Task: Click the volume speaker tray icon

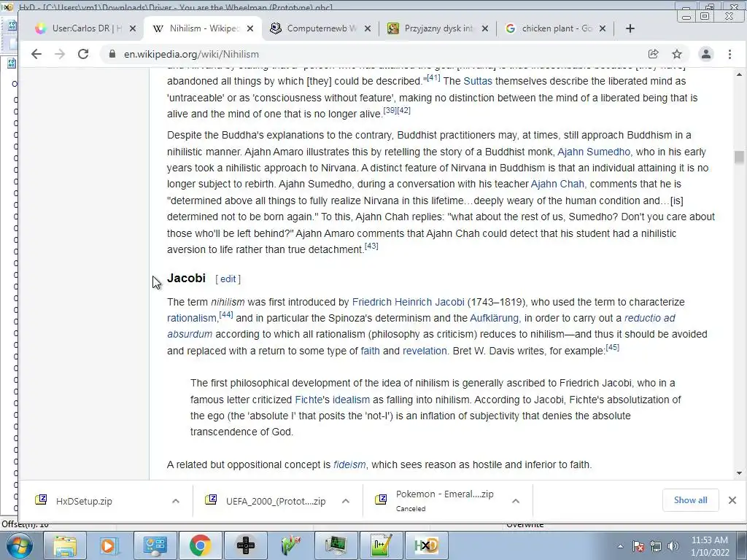Action: pyautogui.click(x=673, y=546)
